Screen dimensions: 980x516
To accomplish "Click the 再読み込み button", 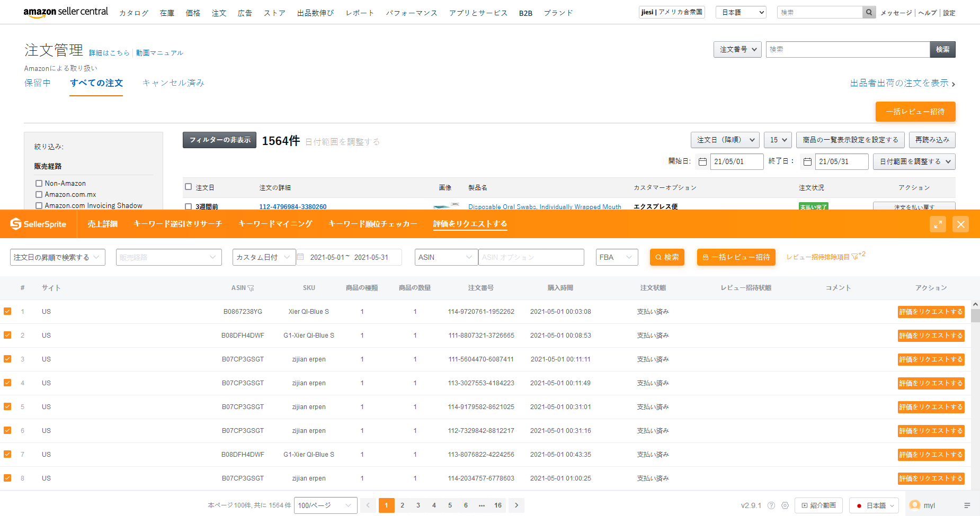I will tap(932, 140).
